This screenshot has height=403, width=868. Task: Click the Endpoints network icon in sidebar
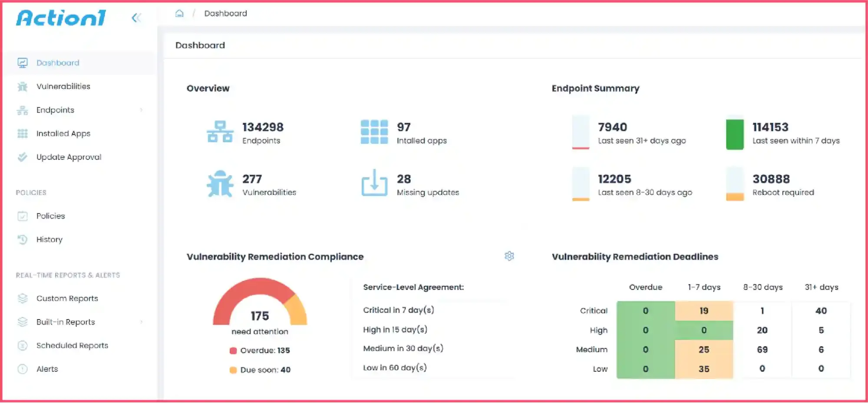coord(23,110)
